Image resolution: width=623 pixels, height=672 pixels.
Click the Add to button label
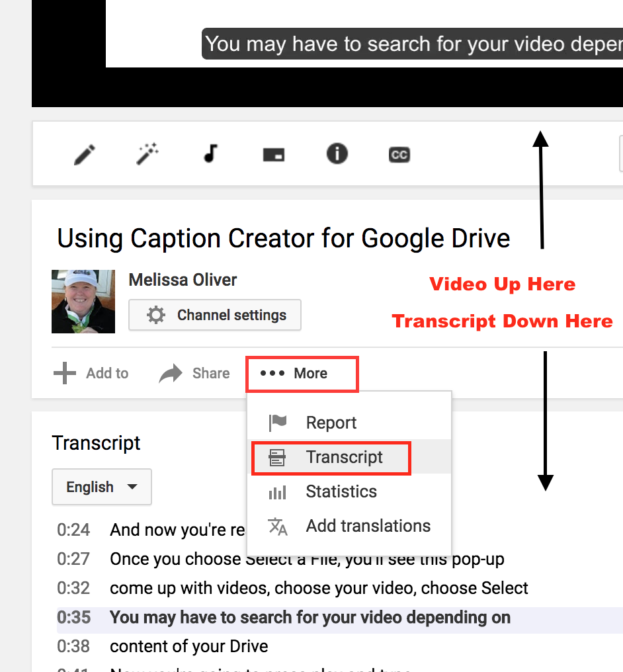(x=107, y=373)
